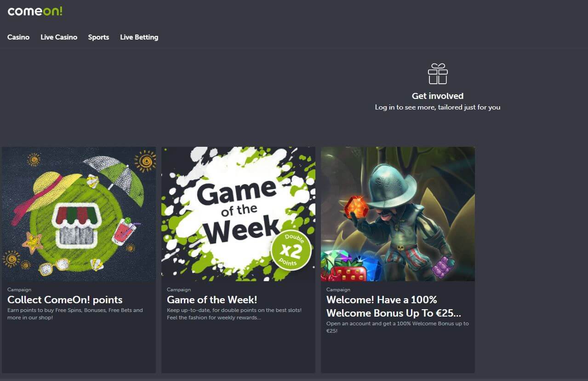Select the Game of the Week splash image
The image size is (588, 381).
[238, 214]
